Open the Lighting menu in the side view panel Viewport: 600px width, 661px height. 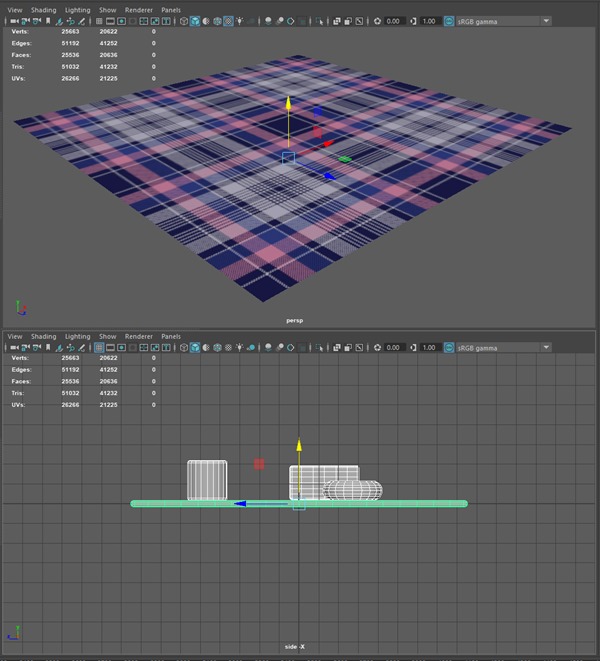[x=77, y=337]
